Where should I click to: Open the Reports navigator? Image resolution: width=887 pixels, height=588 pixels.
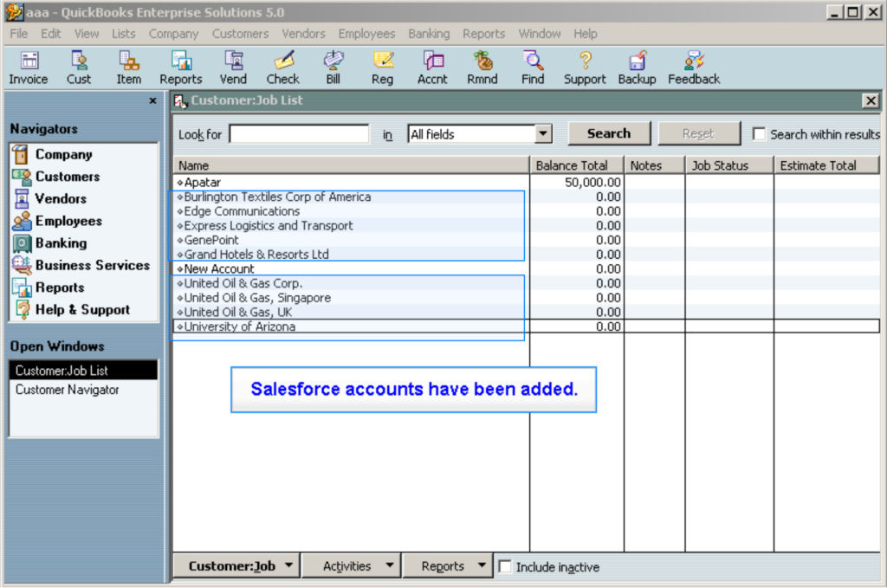tap(49, 288)
